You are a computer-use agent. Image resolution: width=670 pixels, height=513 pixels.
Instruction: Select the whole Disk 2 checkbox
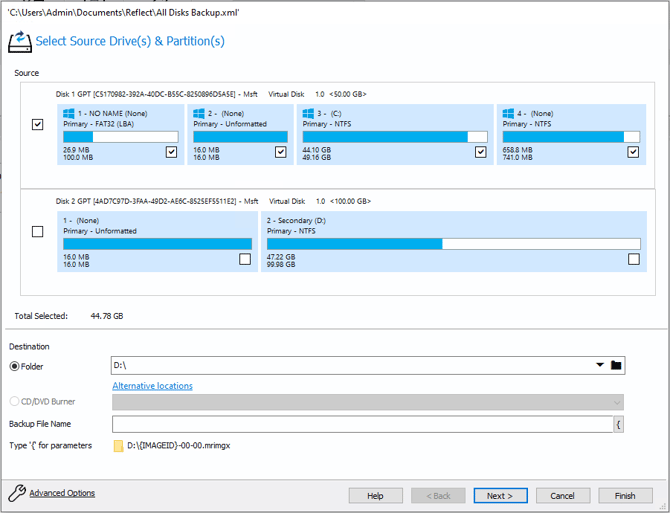38,232
